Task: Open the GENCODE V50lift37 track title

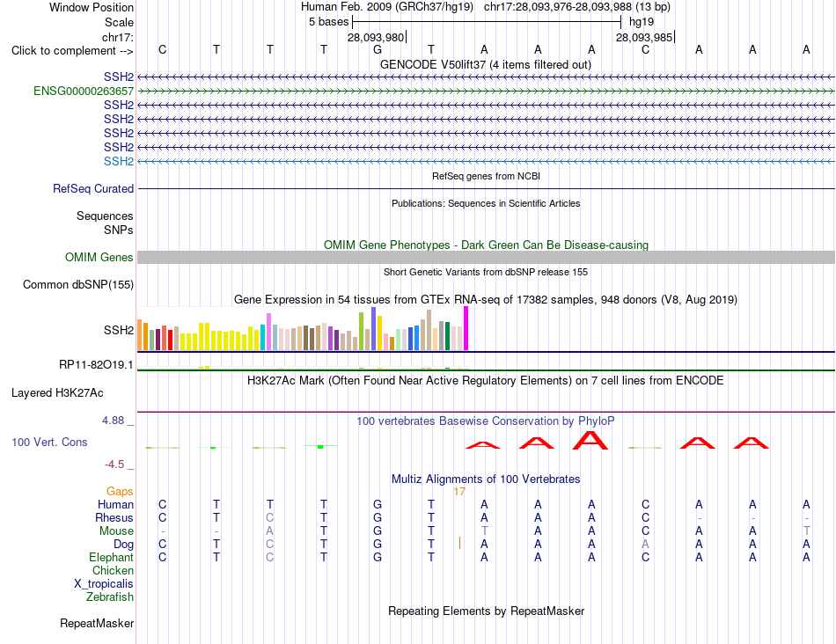Action: click(x=486, y=64)
